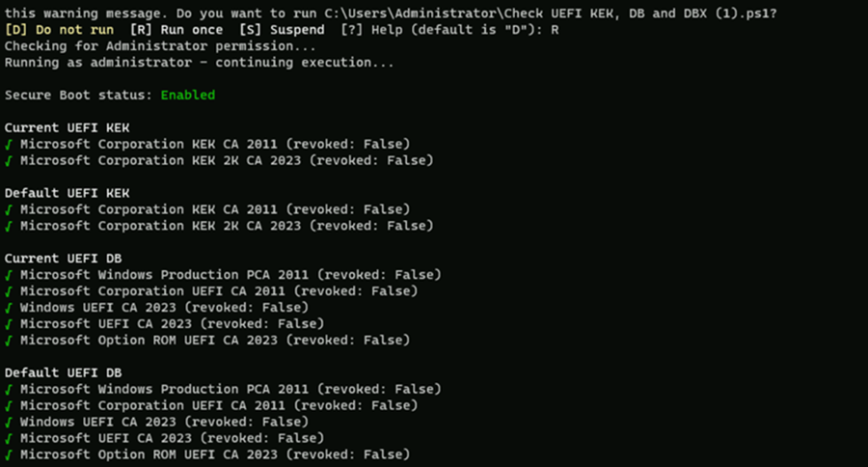The height and width of the screenshot is (467, 868).
Task: Click the "Default UEFI DB" section heading
Action: pyautogui.click(x=63, y=372)
